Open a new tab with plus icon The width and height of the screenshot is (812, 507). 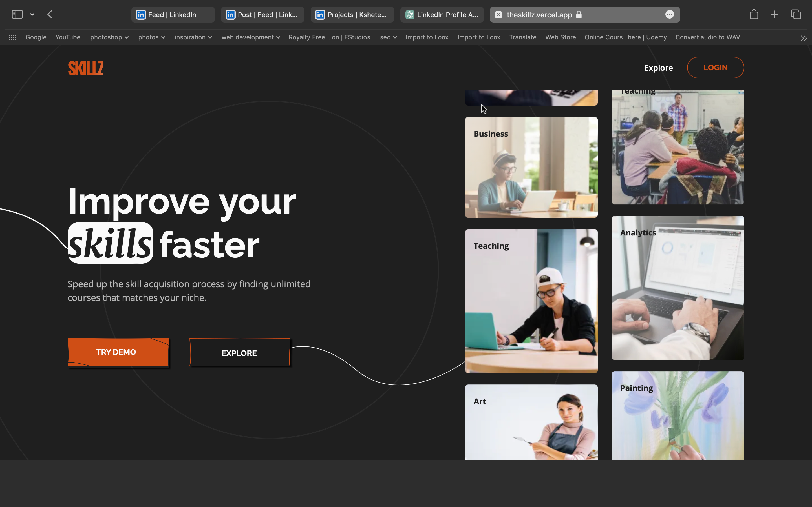[775, 14]
